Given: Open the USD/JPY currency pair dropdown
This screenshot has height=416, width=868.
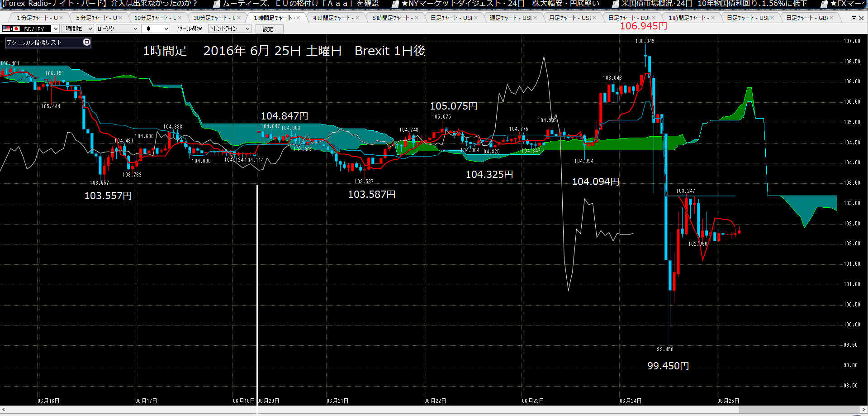Looking at the screenshot, I should [56, 29].
